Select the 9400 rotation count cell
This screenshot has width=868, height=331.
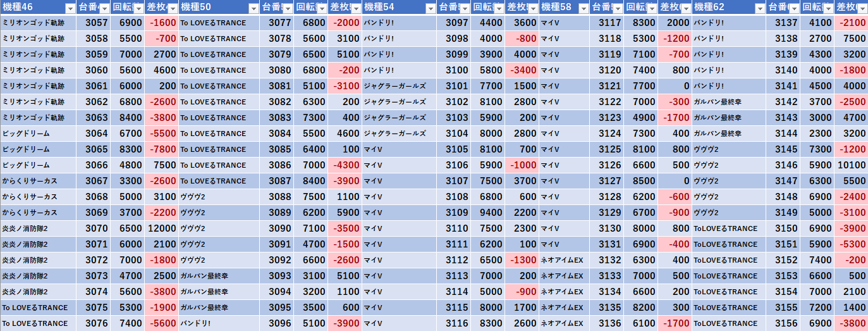pyautogui.click(x=487, y=213)
